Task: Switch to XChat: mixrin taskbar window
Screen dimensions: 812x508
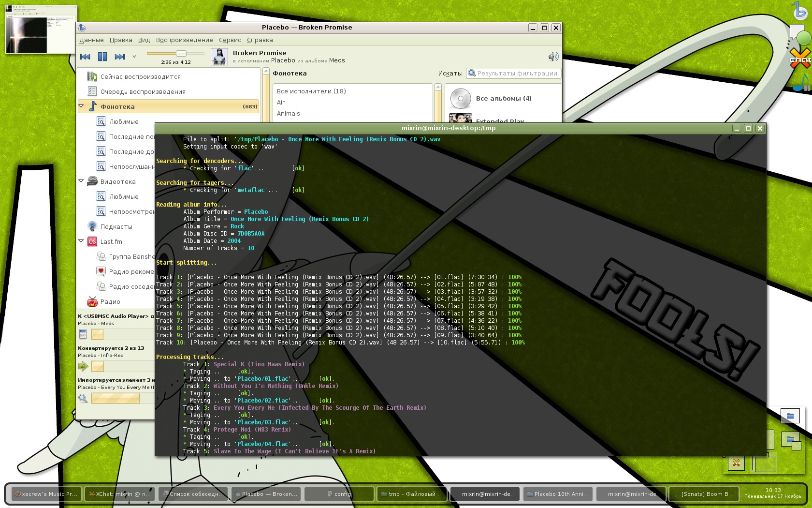Action: click(x=119, y=494)
